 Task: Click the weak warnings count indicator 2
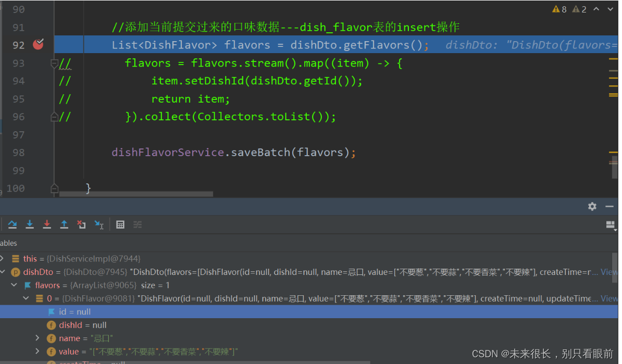(579, 9)
